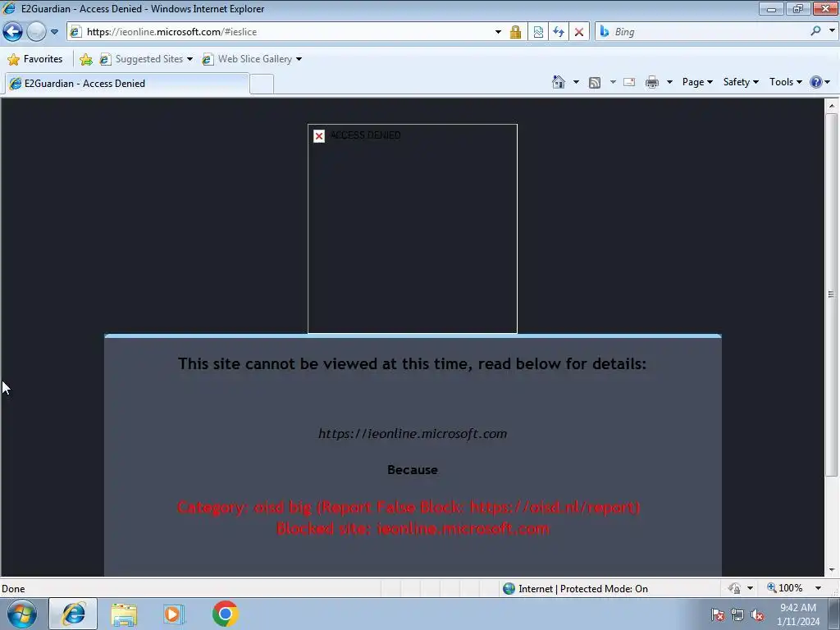Expand the zoom level dropdown arrow
The height and width of the screenshot is (630, 840).
point(818,588)
